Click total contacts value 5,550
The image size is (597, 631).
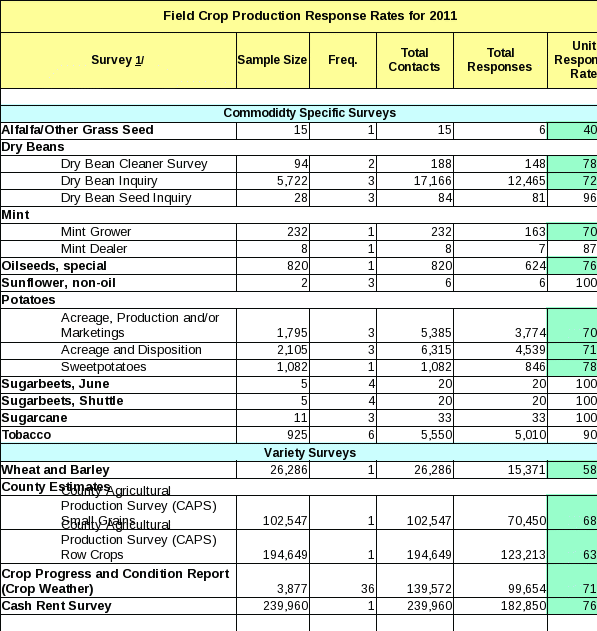coord(436,435)
